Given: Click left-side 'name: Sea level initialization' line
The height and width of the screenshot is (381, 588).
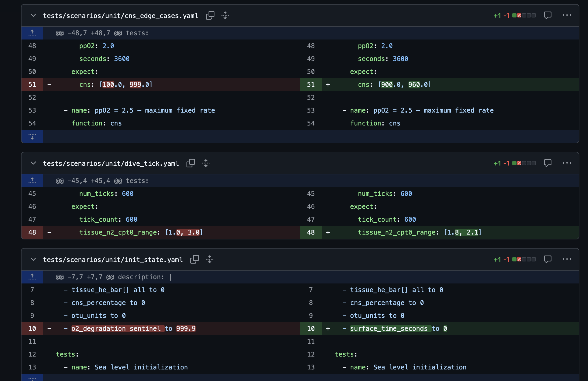Looking at the screenshot, I should pyautogui.click(x=171, y=367).
